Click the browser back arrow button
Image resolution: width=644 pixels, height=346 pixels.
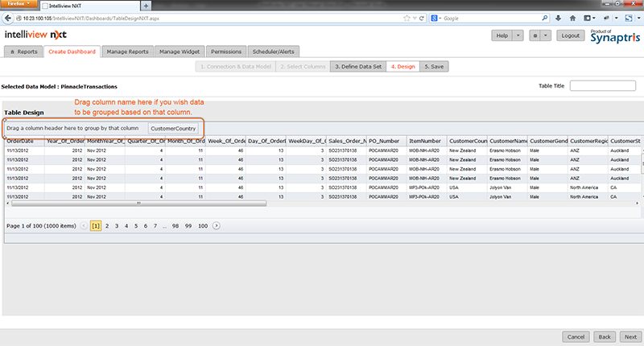pos(8,16)
